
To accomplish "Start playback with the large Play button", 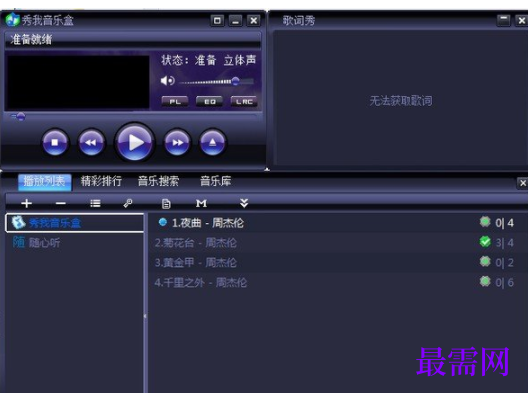I will click(x=135, y=142).
